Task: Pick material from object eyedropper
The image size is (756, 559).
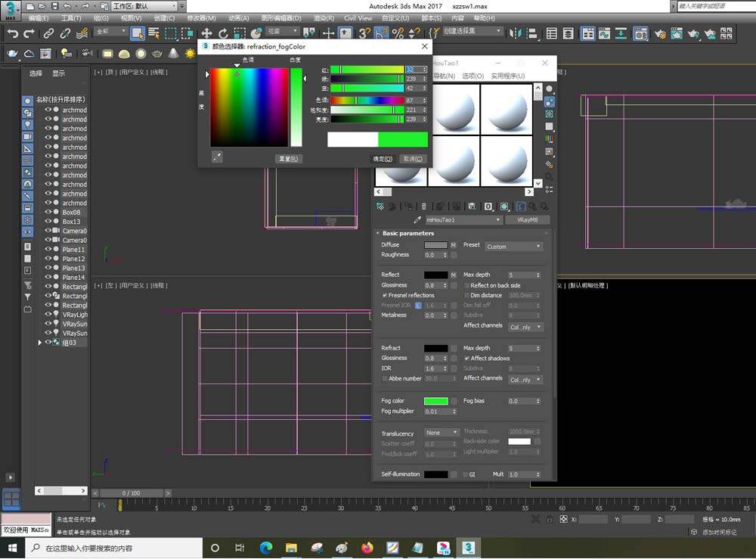Action: click(417, 220)
